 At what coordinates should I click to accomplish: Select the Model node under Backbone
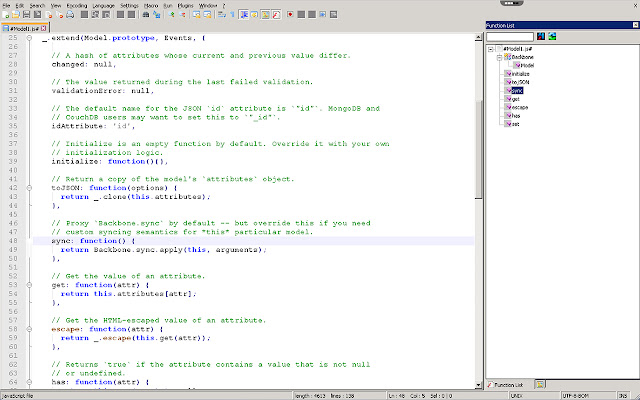click(x=527, y=65)
